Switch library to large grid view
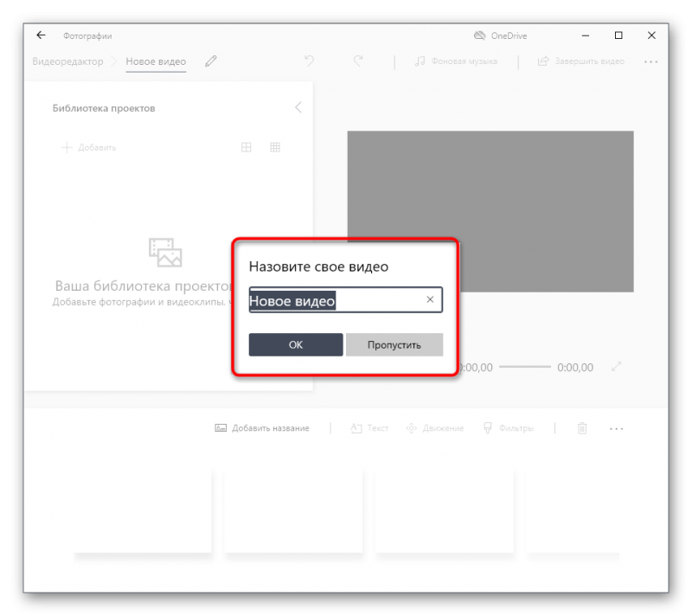692x616 pixels. click(247, 147)
